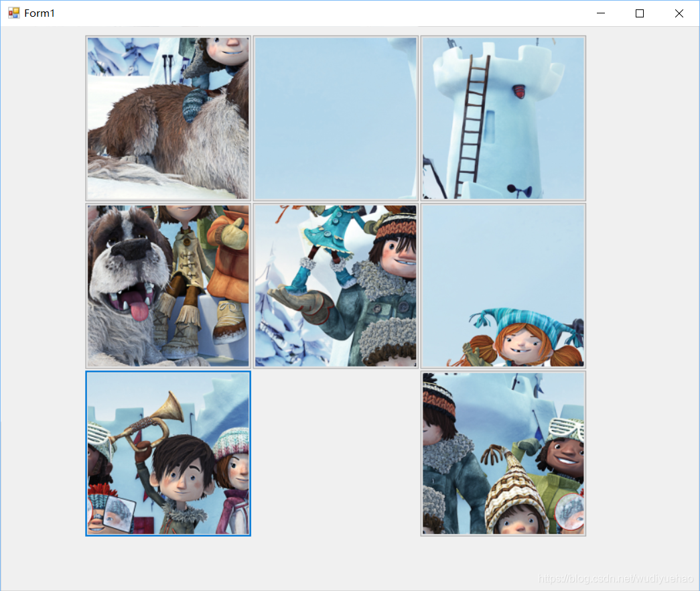This screenshot has height=591, width=700.
Task: Select the tile with the kid in white shutter glasses
Action: 503,454
